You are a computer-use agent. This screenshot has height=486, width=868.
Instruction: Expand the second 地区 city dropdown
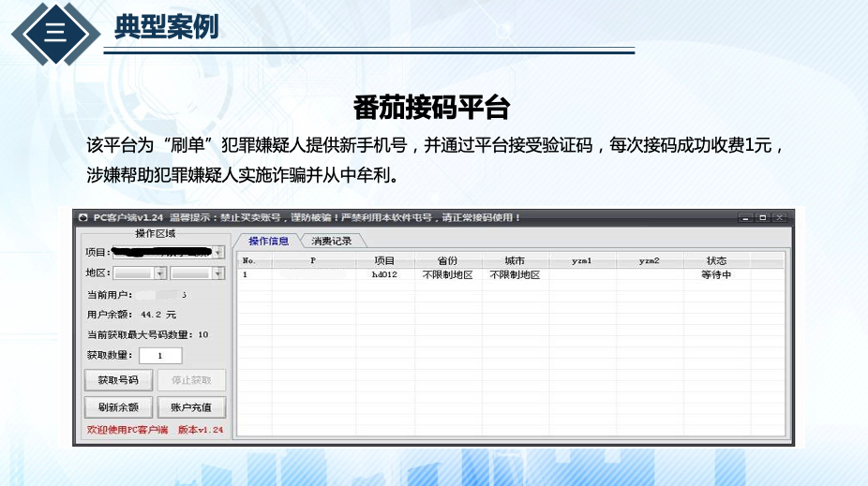[x=218, y=273]
